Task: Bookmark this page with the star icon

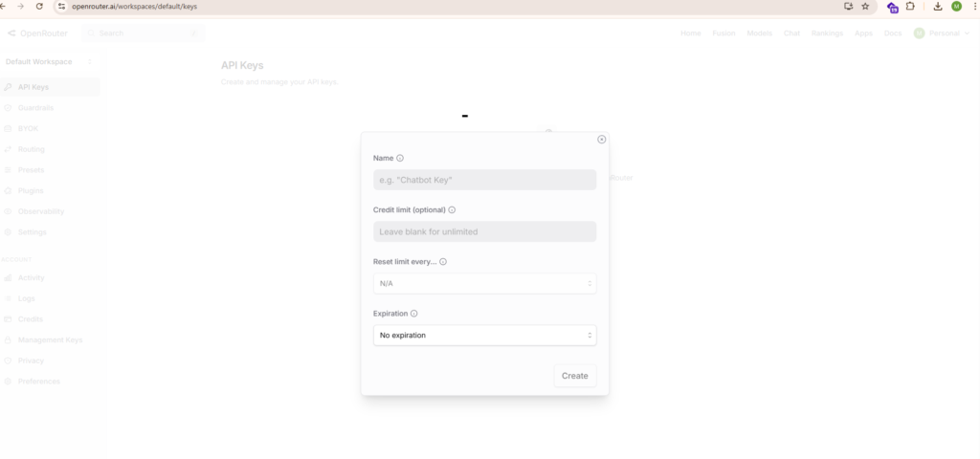Action: point(865,6)
